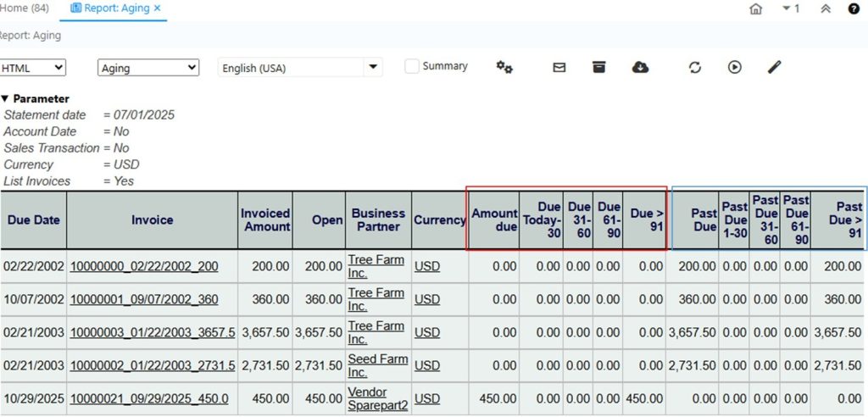Close the Report: Aging tab
The image size is (868, 417).
pos(157,8)
